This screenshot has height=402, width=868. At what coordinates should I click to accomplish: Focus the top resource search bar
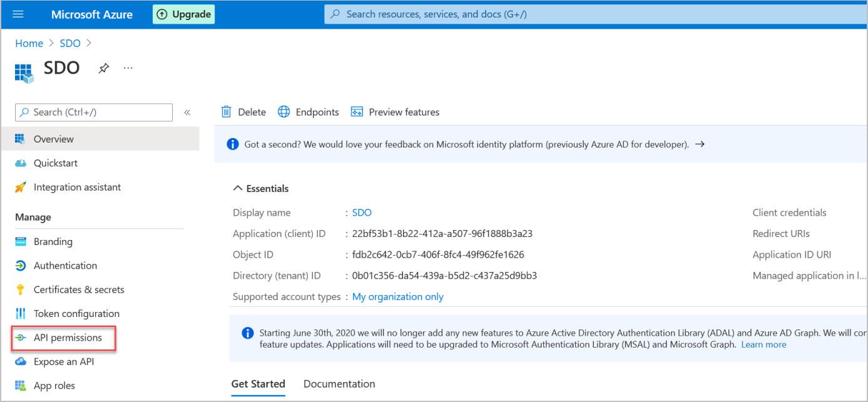595,14
